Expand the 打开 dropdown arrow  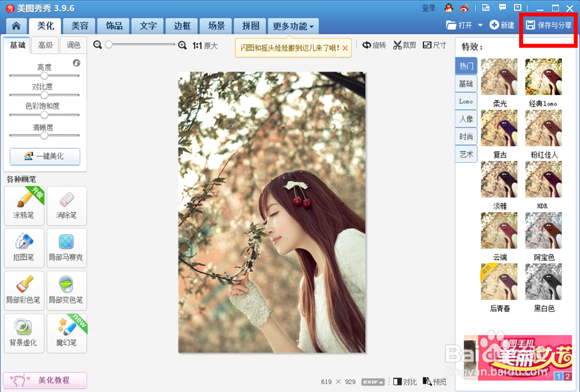[x=480, y=25]
